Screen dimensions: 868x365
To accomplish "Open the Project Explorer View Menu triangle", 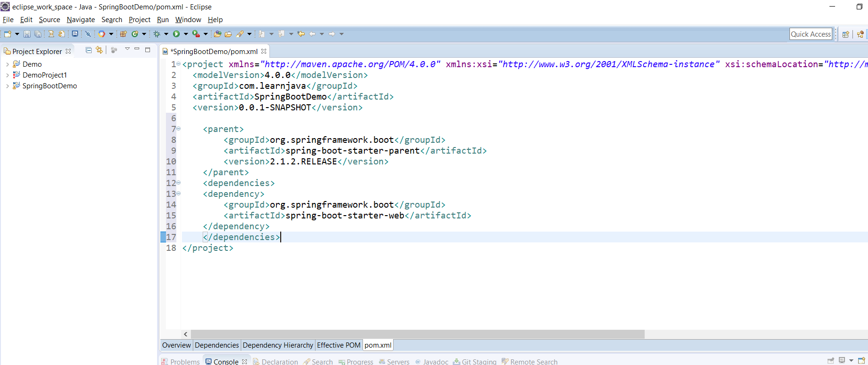I will click(127, 49).
